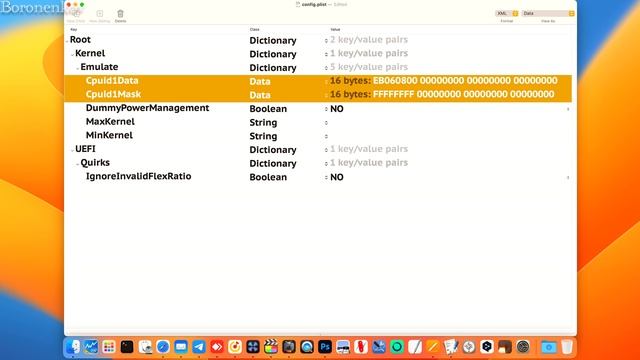Click the Cpuid1Data value EB060800 bytes
This screenshot has width=640, height=360.
click(x=465, y=80)
